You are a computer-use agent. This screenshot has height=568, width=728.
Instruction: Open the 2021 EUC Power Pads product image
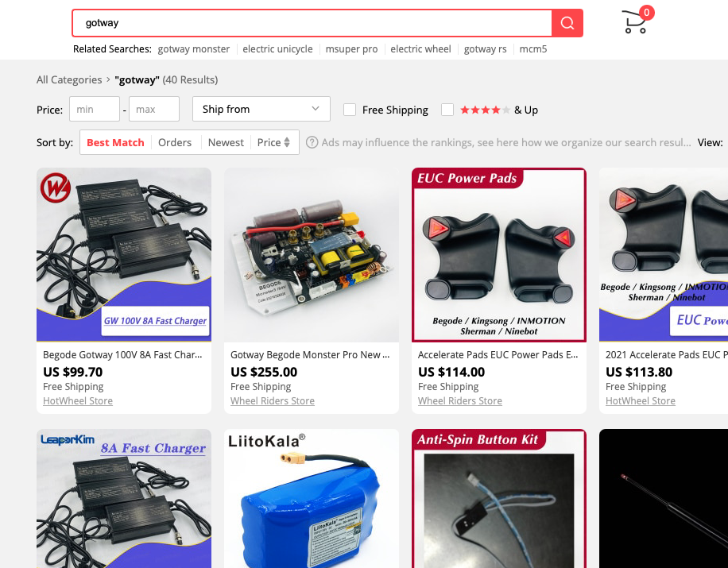[x=664, y=255]
